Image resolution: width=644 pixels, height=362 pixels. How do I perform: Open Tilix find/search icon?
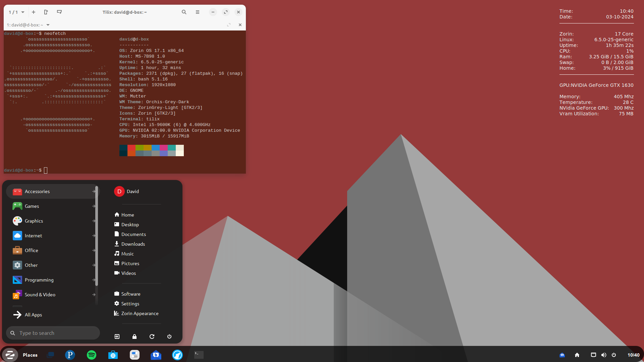click(x=184, y=12)
